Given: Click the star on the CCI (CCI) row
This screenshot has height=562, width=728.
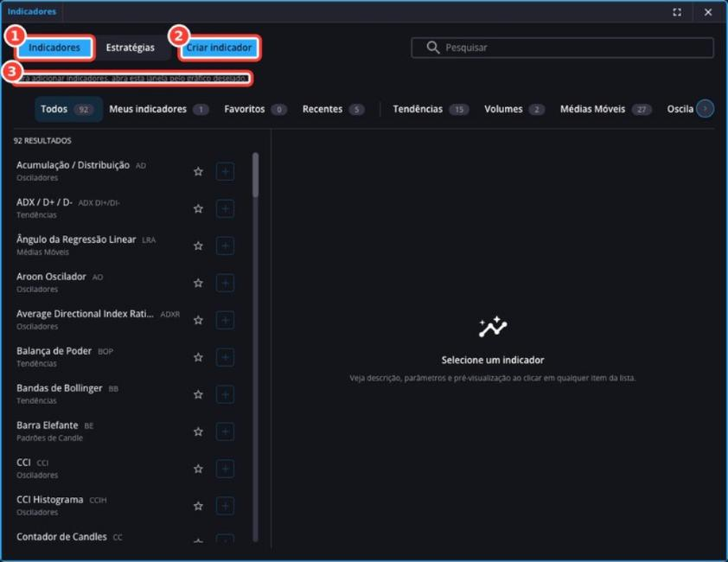Looking at the screenshot, I should coord(198,469).
